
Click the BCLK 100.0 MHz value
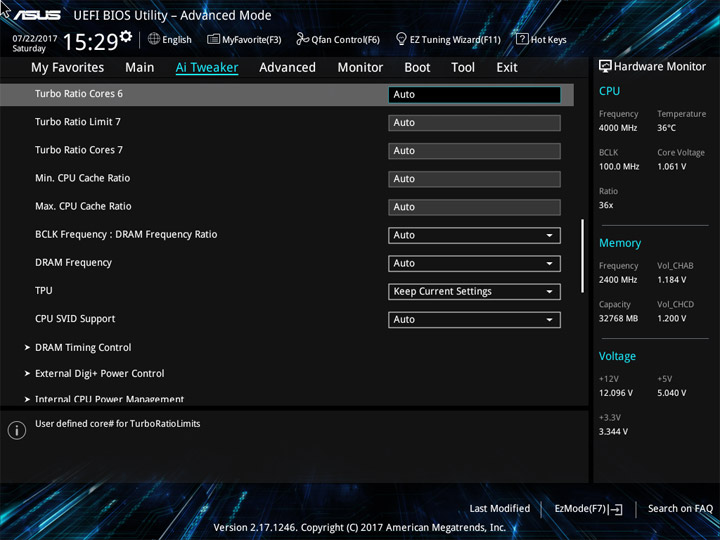click(619, 167)
